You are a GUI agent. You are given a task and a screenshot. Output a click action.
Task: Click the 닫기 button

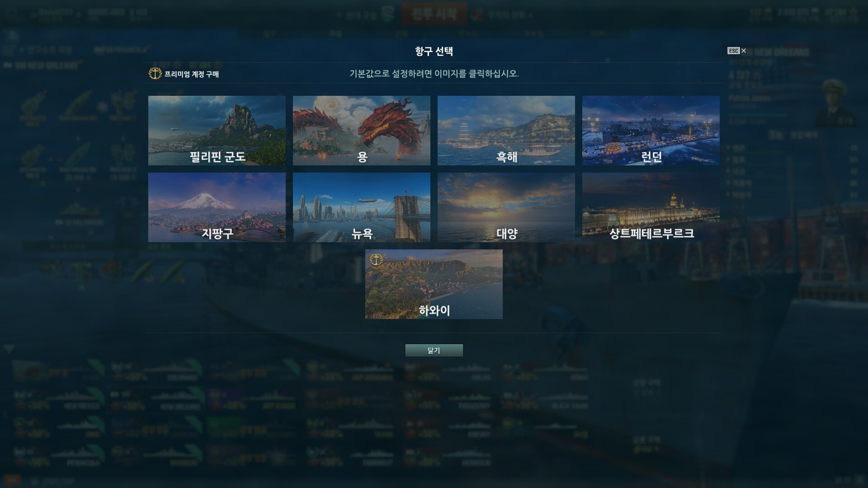[434, 350]
